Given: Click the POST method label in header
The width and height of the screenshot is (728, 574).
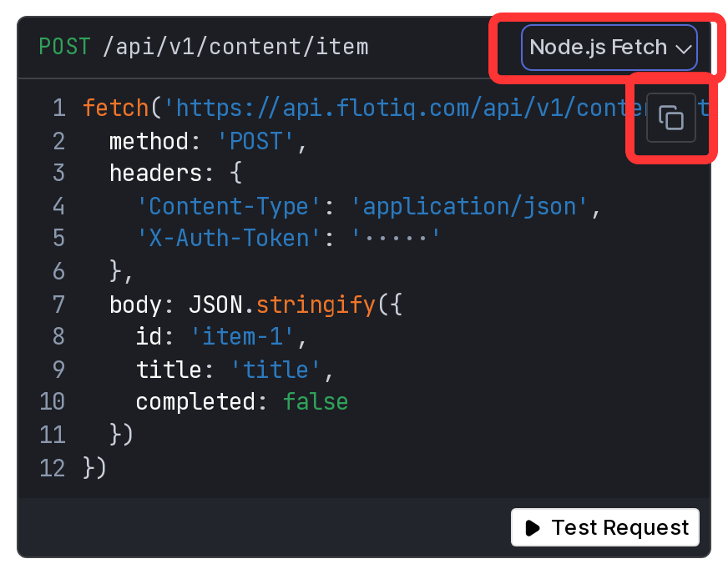Looking at the screenshot, I should [x=64, y=47].
